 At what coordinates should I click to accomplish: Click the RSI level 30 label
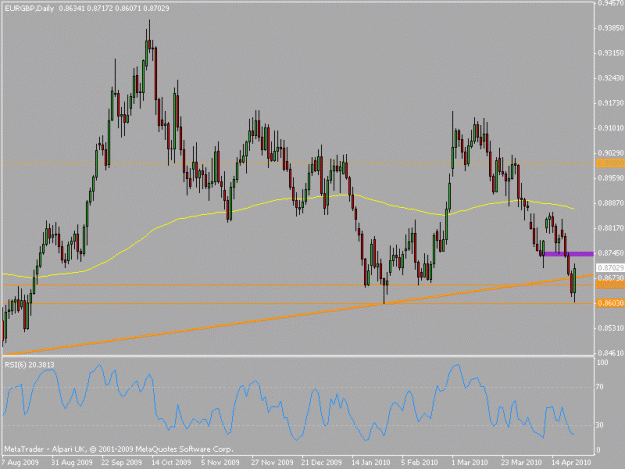[600, 425]
